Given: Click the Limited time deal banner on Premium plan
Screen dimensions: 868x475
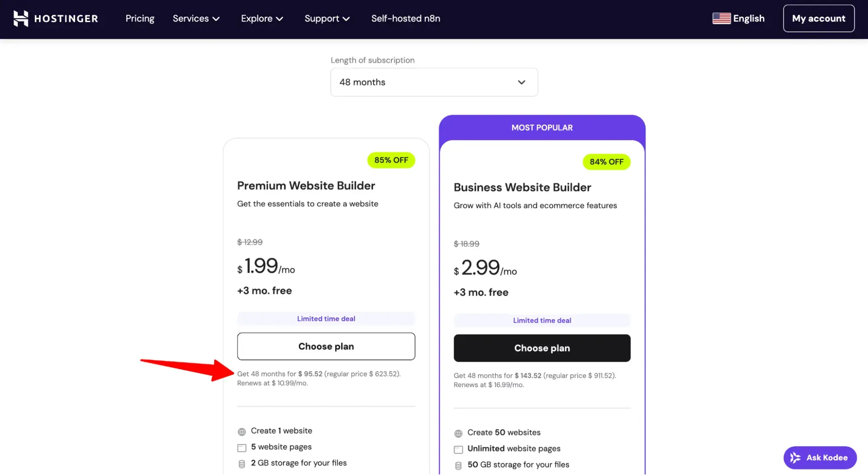Looking at the screenshot, I should [326, 318].
